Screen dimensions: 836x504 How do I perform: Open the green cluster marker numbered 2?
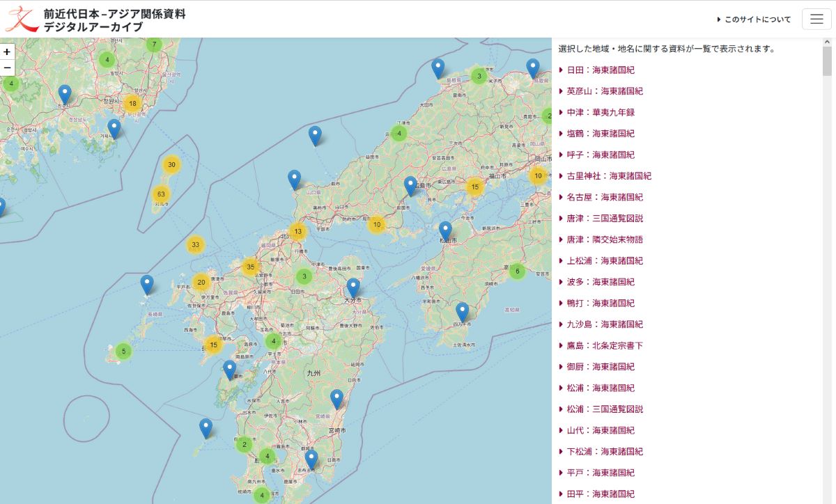coord(244,443)
